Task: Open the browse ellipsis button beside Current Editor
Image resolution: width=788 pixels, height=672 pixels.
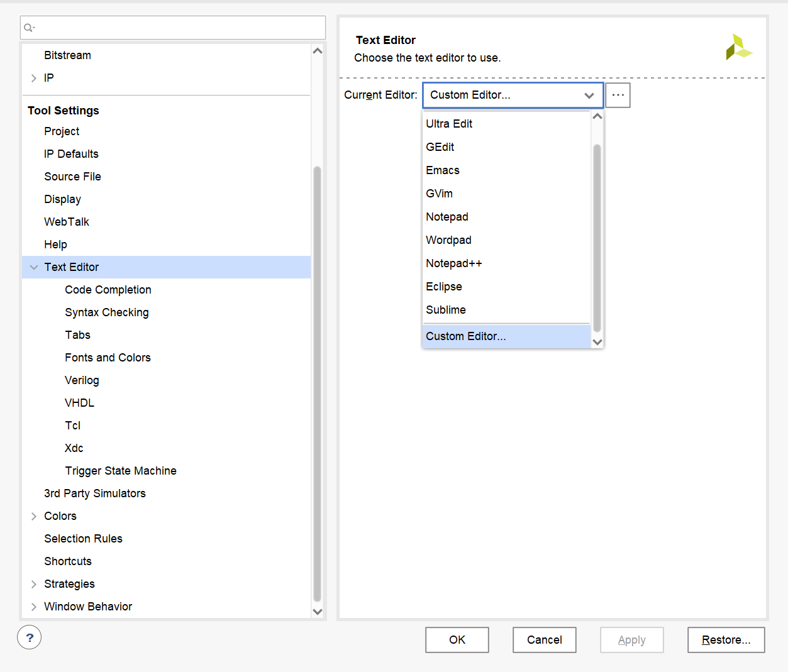Action: [618, 95]
